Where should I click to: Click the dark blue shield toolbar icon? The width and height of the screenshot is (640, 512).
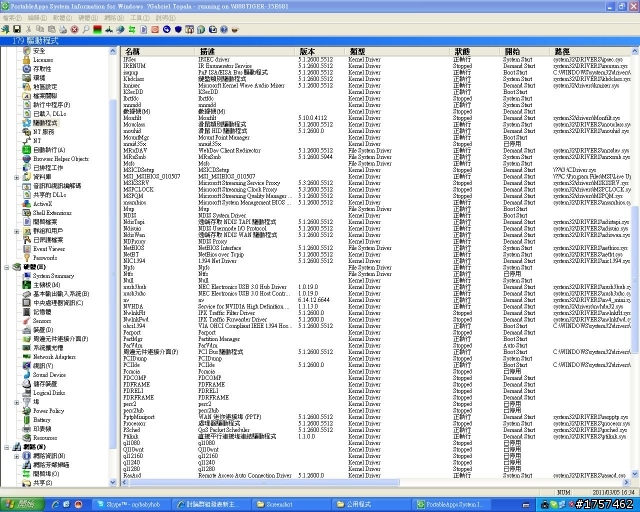(x=178, y=29)
